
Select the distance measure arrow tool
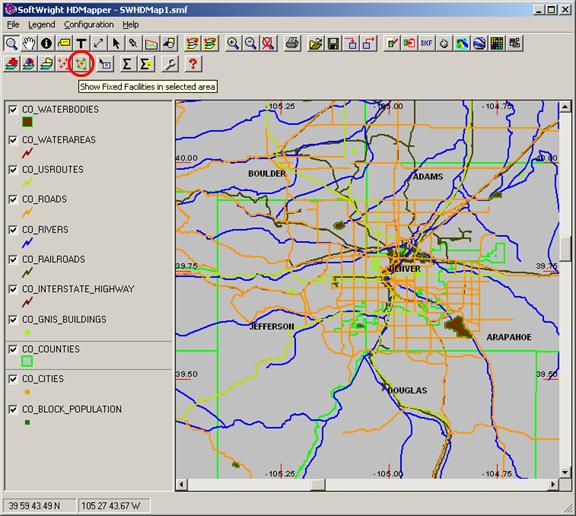pyautogui.click(x=98, y=44)
